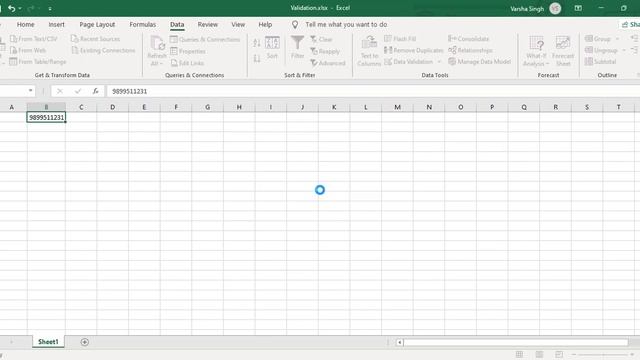Cancel entry with the X button
Screen dimensions: 640x360
coord(60,91)
